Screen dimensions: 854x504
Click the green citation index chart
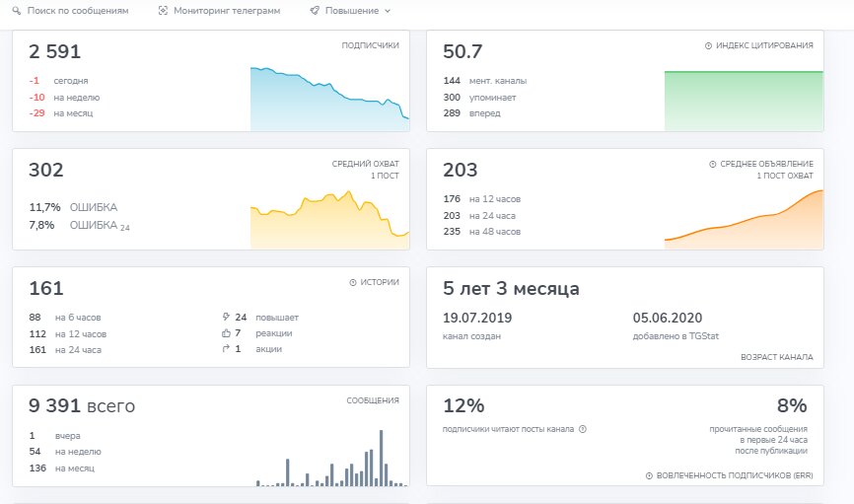744,101
